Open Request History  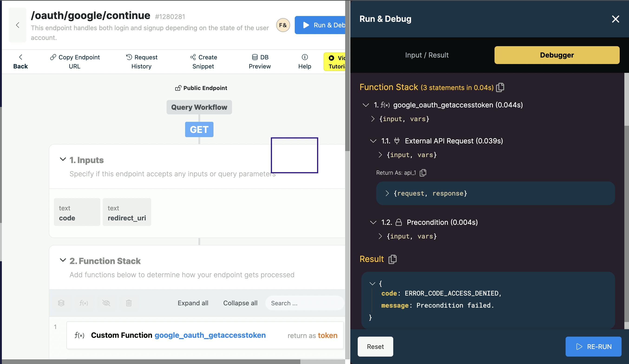coord(141,61)
